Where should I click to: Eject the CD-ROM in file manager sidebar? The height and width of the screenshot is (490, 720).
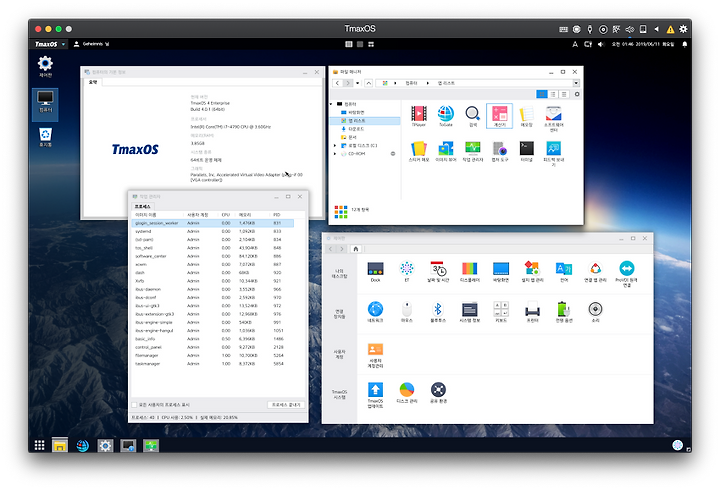393,154
